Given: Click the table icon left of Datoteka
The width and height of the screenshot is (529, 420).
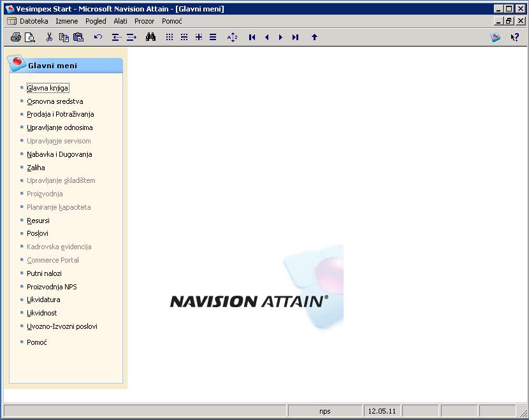Looking at the screenshot, I should pos(12,21).
